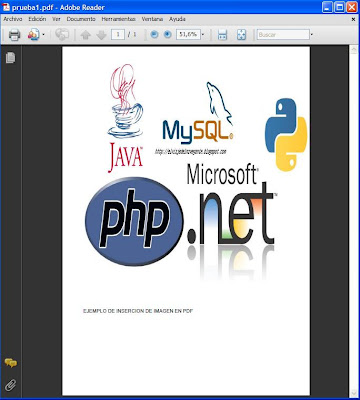Image resolution: width=360 pixels, height=400 pixels.
Task: Select scrolling page fit-width icon
Action: click(222, 35)
